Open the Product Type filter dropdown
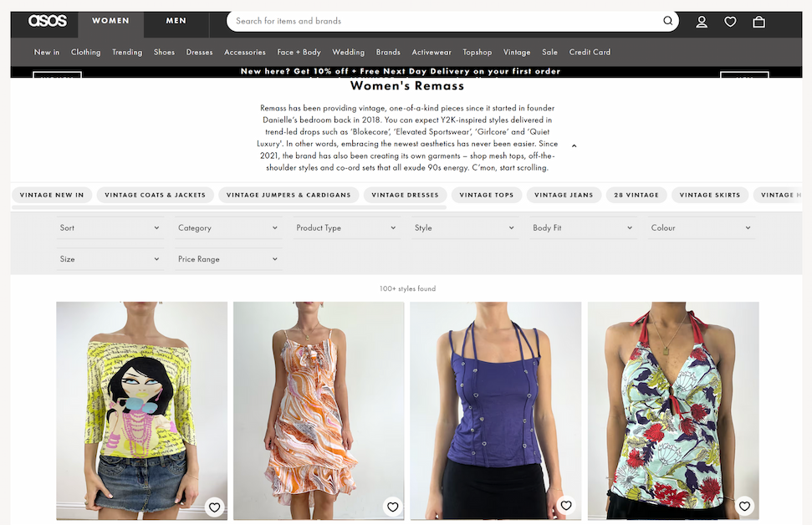The image size is (812, 525). point(346,228)
